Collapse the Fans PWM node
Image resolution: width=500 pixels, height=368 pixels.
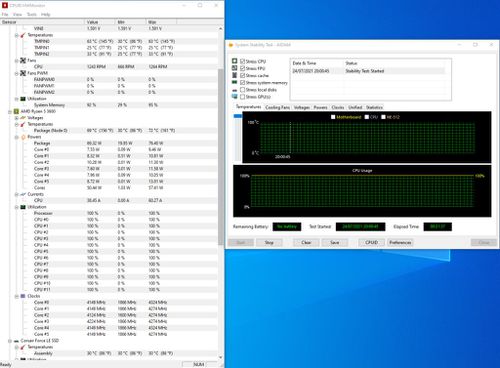pyautogui.click(x=16, y=73)
